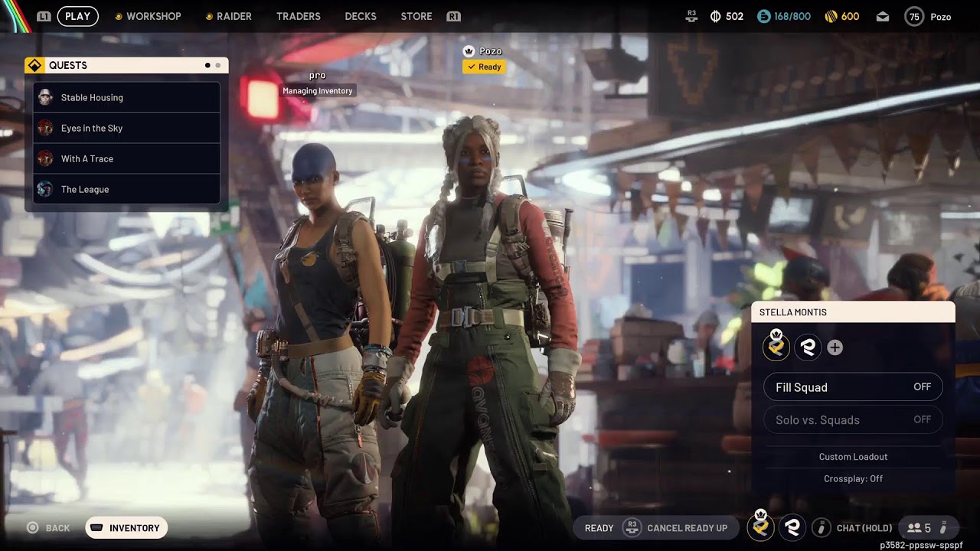
Task: Select second Quests page dot
Action: [218, 65]
